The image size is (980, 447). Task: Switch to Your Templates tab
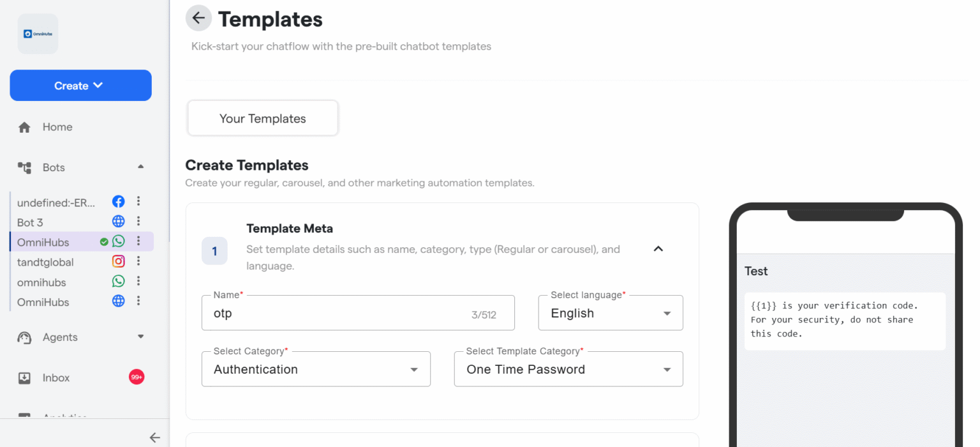click(262, 119)
